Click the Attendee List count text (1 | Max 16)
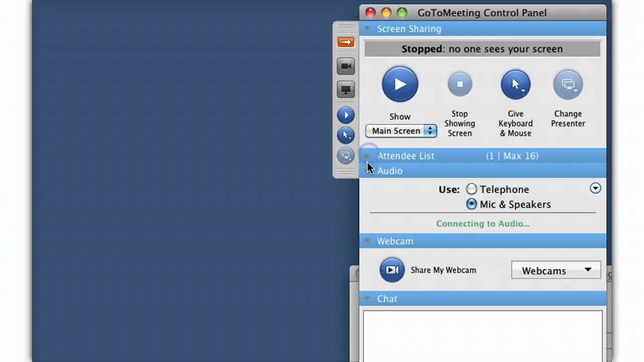Screen dimensions: 644x362 click(x=512, y=156)
